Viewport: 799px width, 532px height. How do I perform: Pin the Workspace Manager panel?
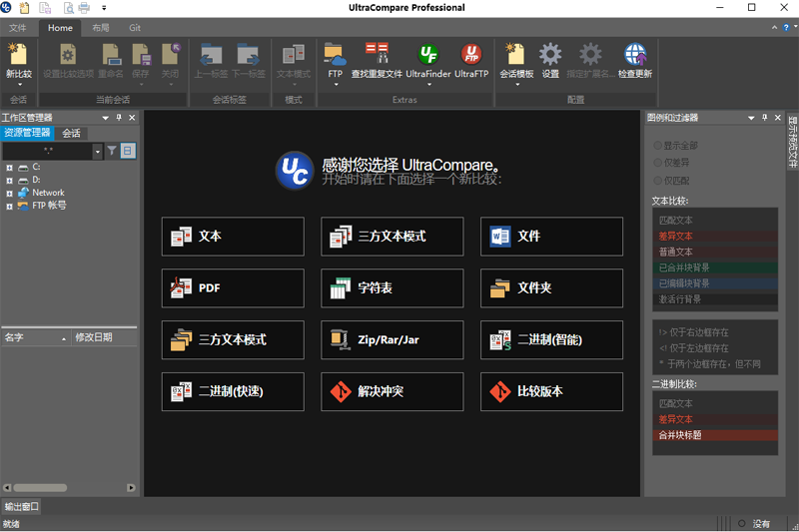pos(119,118)
